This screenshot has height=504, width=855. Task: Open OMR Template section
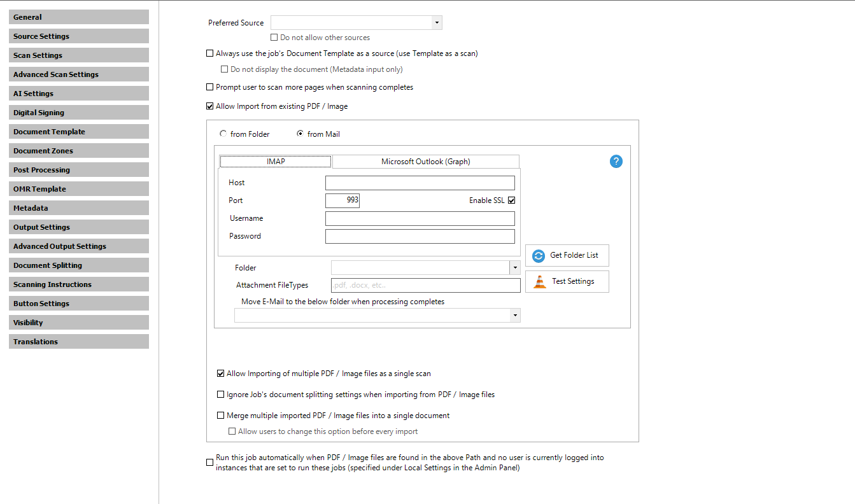[x=79, y=189]
